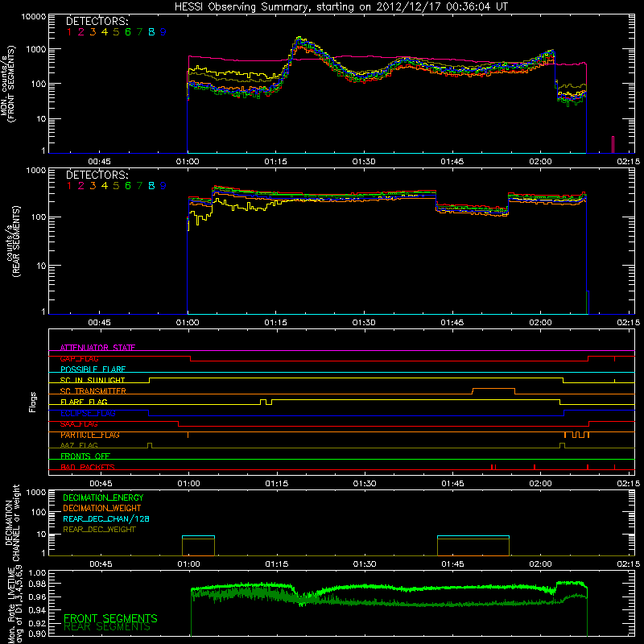Select the PARTICLE_FLAG label
The width and height of the screenshot is (644, 644).
(x=90, y=435)
